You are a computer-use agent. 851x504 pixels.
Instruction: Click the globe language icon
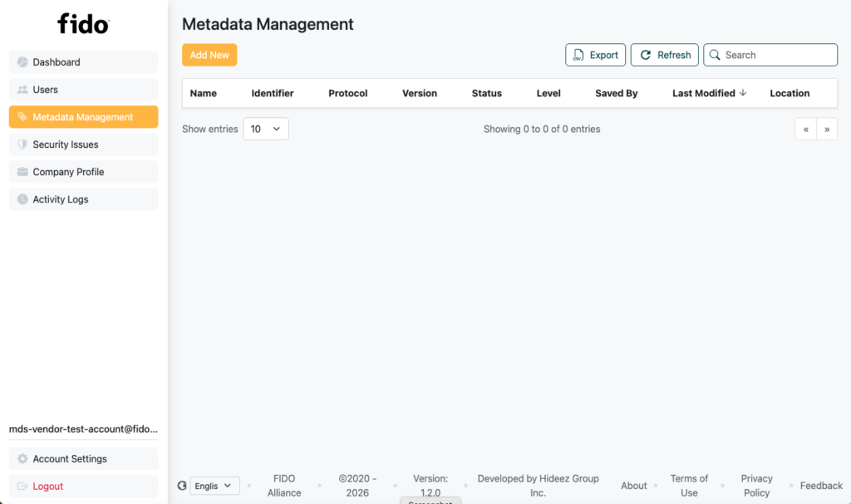click(182, 486)
